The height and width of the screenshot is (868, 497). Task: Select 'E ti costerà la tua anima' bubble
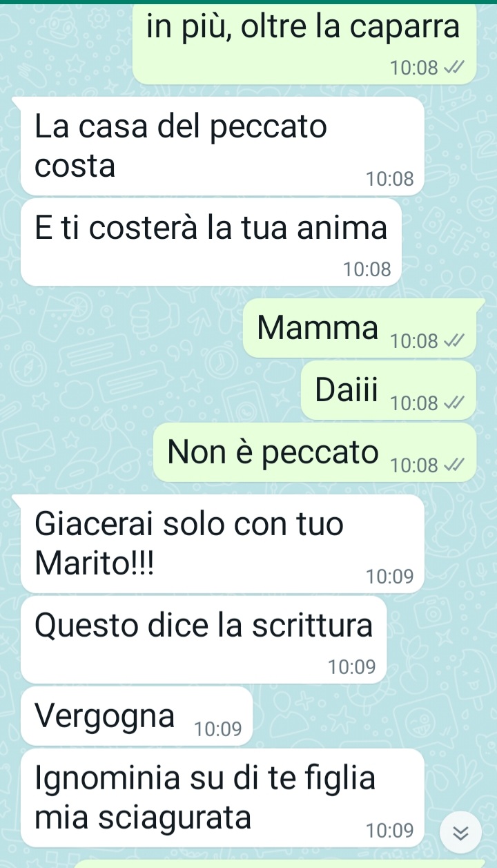[212, 242]
